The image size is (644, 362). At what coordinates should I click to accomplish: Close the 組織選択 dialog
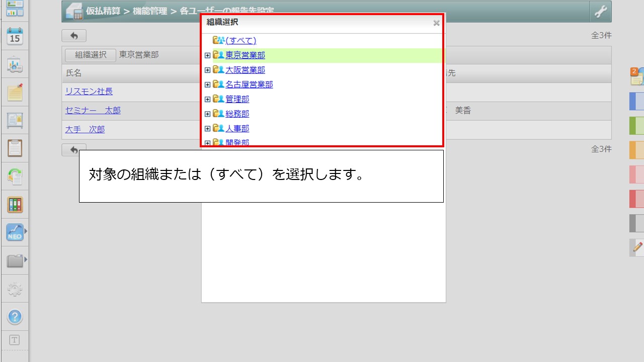[436, 23]
